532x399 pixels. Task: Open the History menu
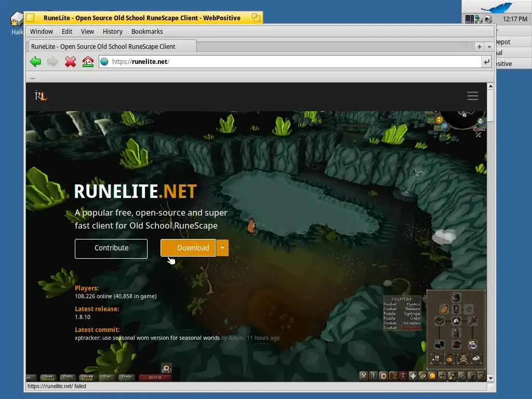[x=112, y=32]
